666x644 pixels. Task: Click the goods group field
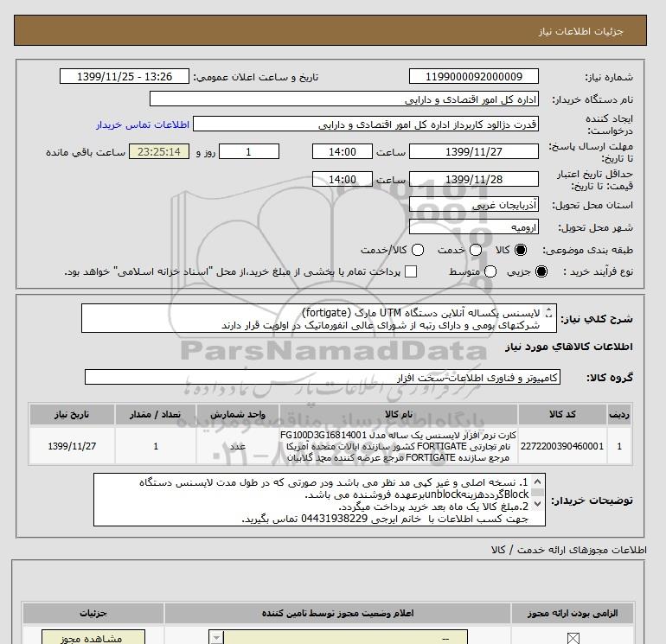tap(323, 377)
